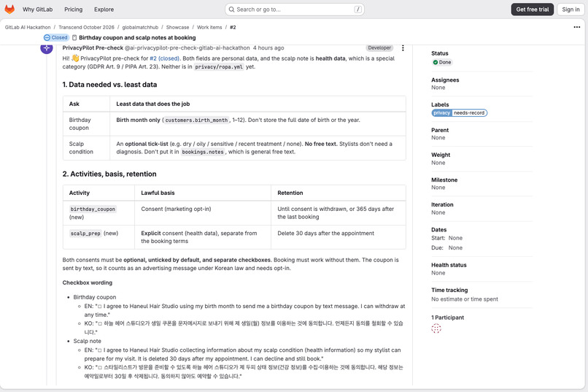This screenshot has width=588, height=392.
Task: Start a trial via Get free trial
Action: click(x=532, y=9)
